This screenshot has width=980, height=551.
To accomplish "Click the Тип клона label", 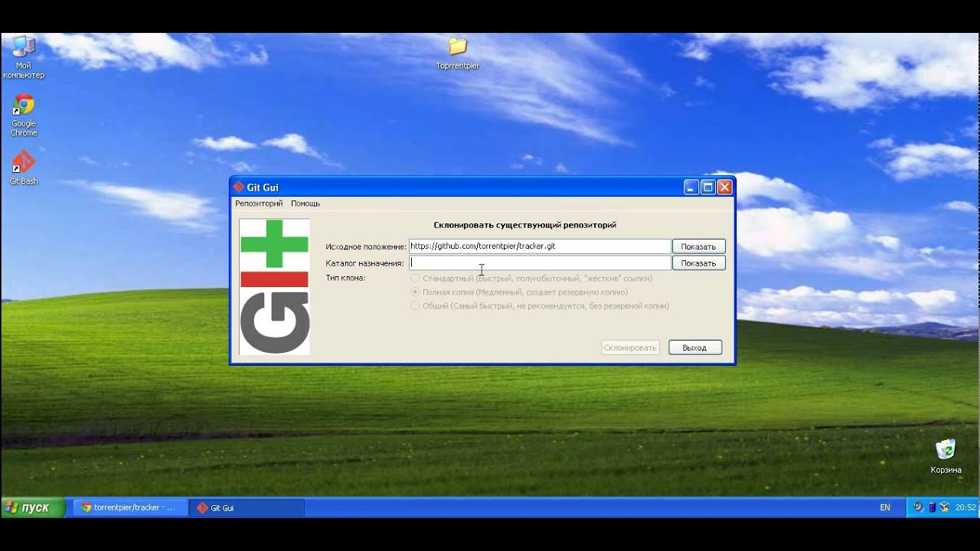I will (345, 278).
